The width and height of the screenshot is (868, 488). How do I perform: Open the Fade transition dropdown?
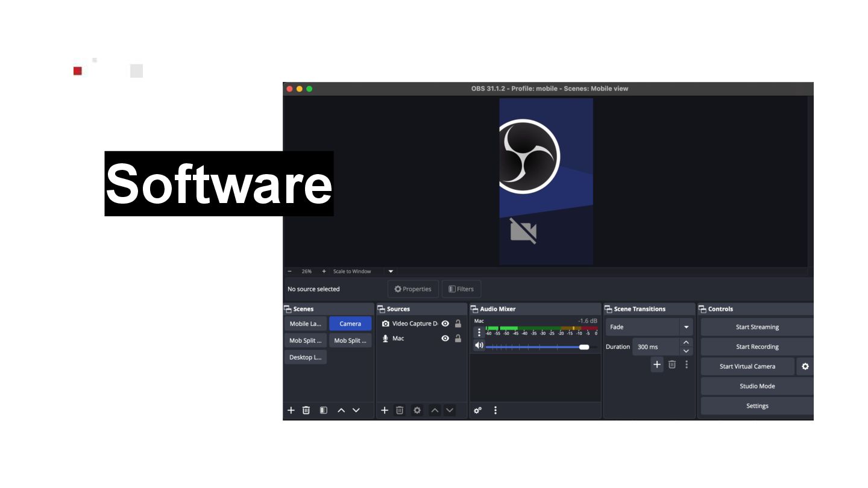(x=686, y=327)
